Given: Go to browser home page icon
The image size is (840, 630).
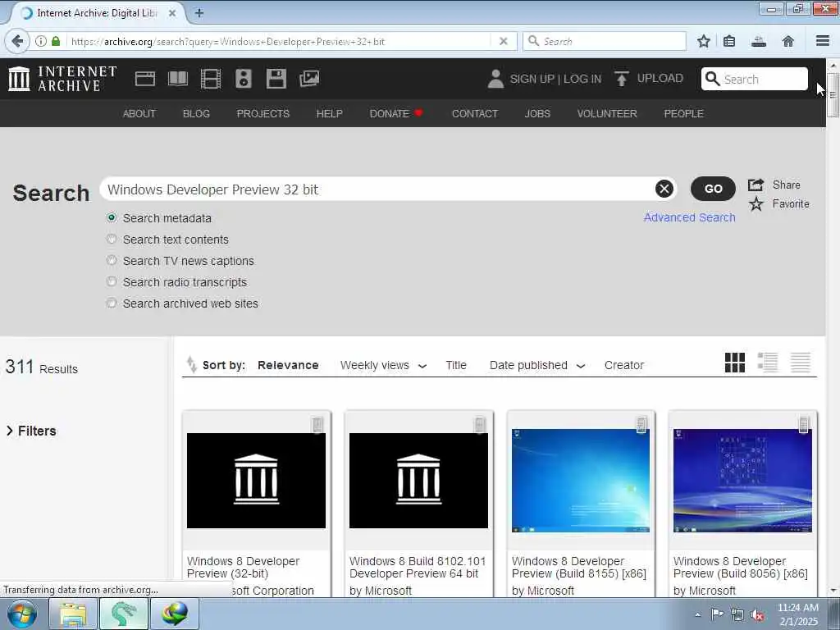Looking at the screenshot, I should click(x=788, y=41).
